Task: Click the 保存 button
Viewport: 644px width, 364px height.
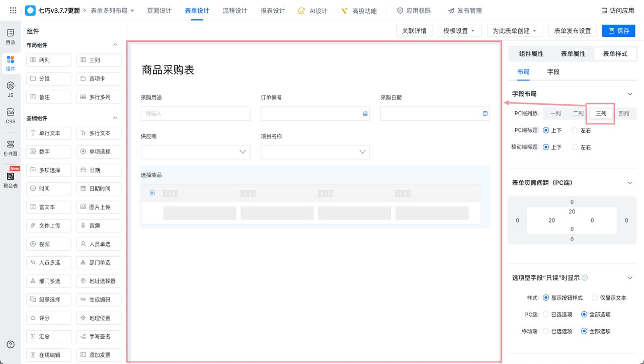Action: tap(618, 31)
